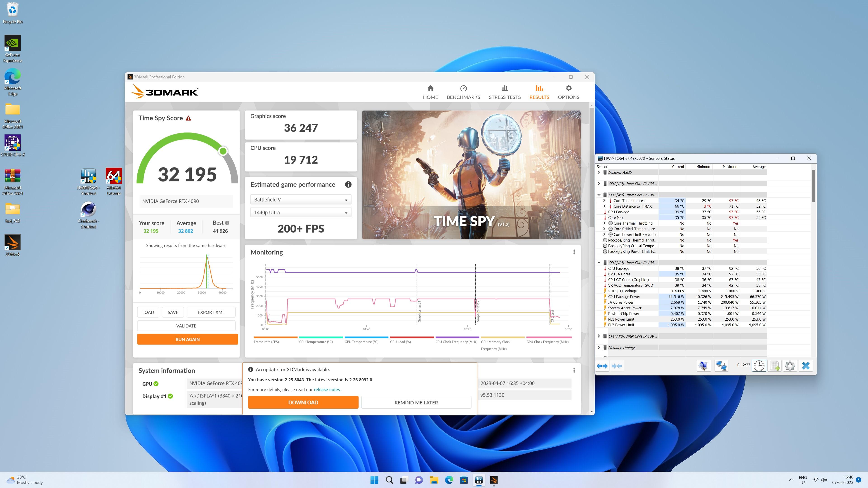This screenshot has height=488, width=868.
Task: Open the 1440p Ultra resolution dropdown
Action: point(301,213)
